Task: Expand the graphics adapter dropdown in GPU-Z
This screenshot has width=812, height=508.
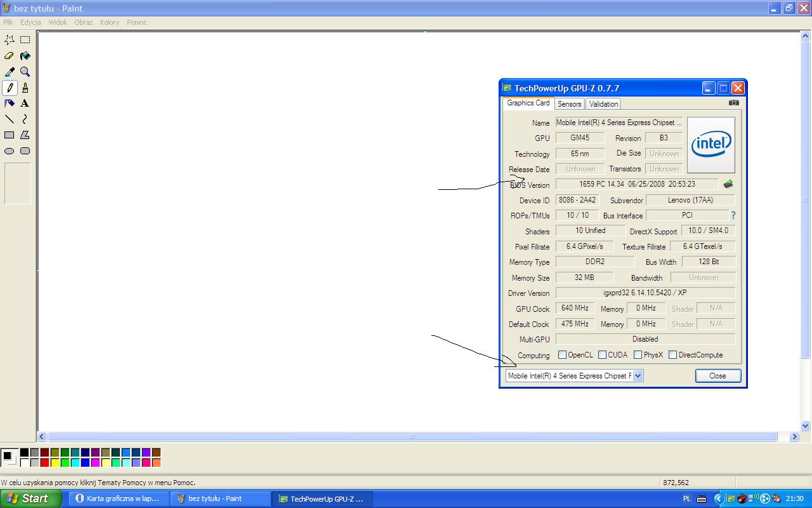Action: (638, 376)
